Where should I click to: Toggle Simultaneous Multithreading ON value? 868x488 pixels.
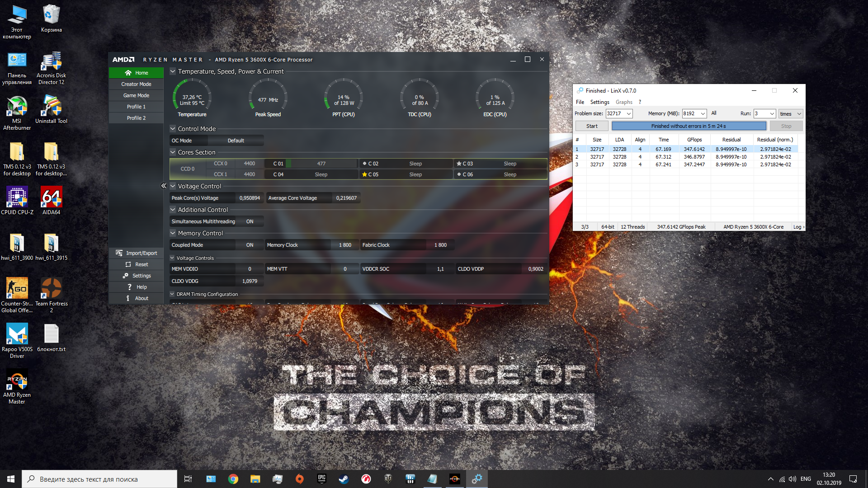coord(250,221)
